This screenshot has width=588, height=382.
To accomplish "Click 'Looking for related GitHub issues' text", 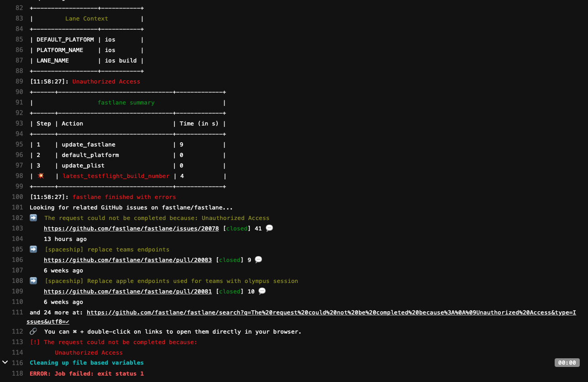I will [x=131, y=208].
